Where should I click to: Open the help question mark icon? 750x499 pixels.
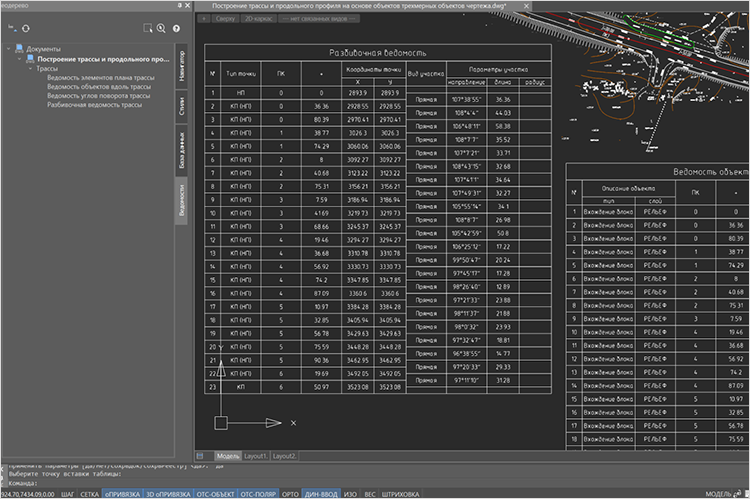pos(176,29)
